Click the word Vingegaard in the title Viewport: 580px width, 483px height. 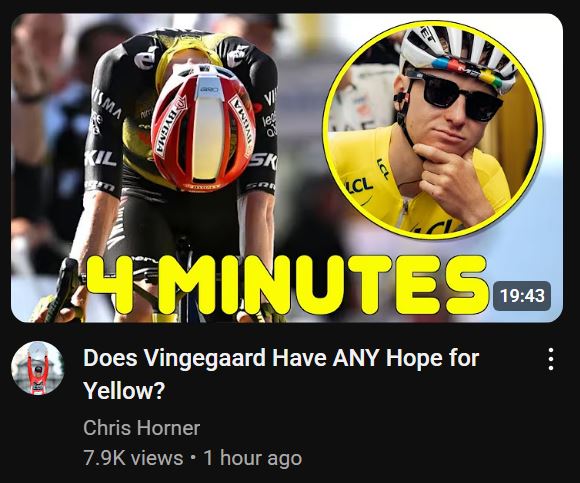click(205, 358)
